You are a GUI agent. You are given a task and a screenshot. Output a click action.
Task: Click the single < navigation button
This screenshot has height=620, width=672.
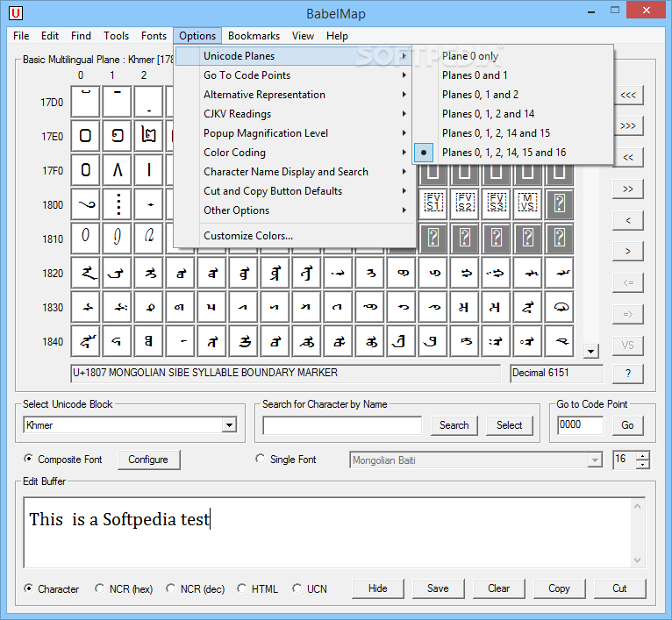coord(628,220)
